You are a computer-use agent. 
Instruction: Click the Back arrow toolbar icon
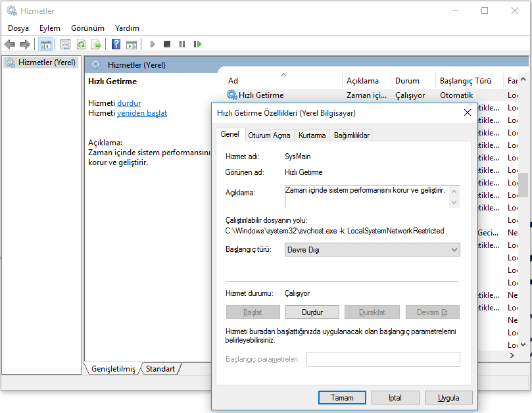pyautogui.click(x=10, y=44)
